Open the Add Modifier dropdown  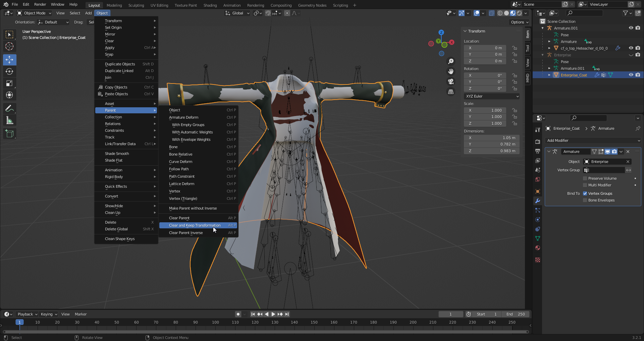coord(593,140)
